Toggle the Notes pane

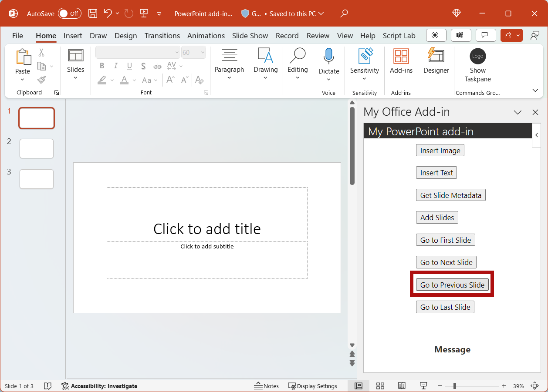267,386
